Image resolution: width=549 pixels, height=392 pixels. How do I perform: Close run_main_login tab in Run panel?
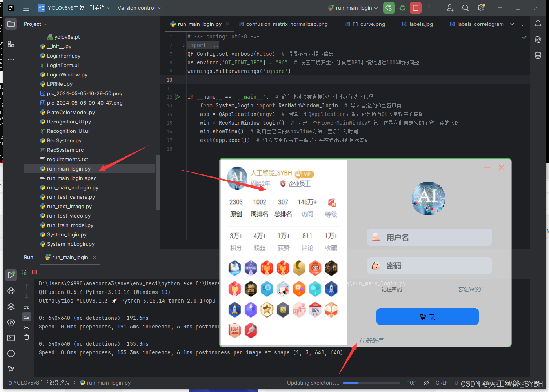coord(95,258)
